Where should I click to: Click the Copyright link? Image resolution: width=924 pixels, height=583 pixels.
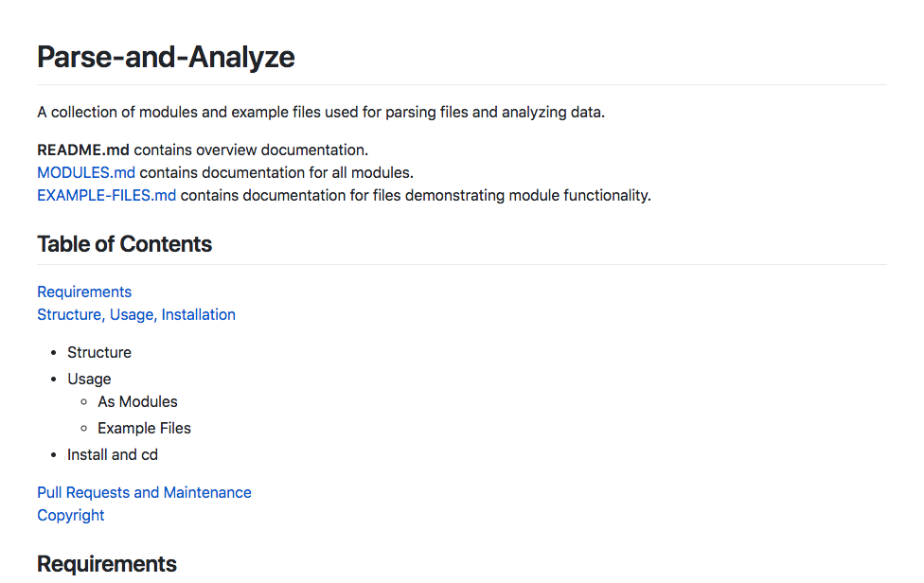71,515
